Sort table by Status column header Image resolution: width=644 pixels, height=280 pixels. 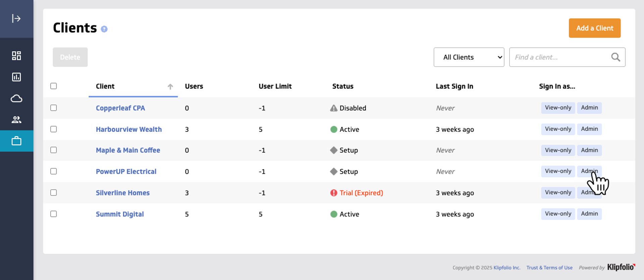pyautogui.click(x=342, y=87)
